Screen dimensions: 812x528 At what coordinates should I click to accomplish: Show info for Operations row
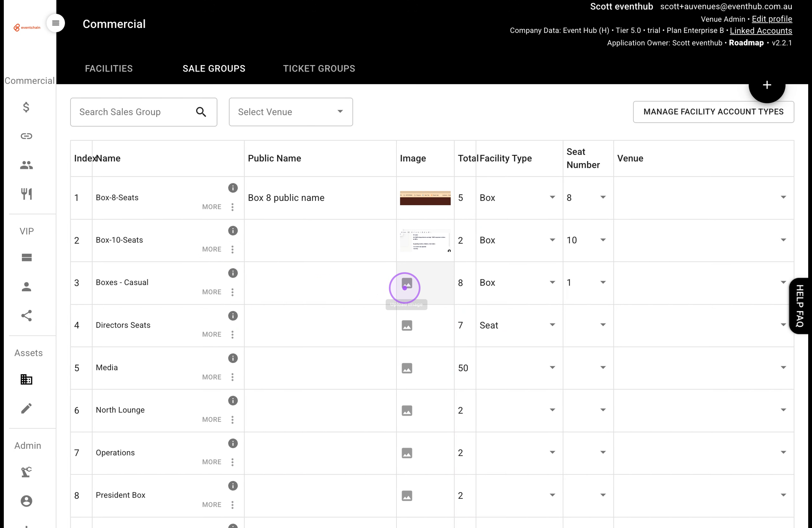click(x=233, y=443)
